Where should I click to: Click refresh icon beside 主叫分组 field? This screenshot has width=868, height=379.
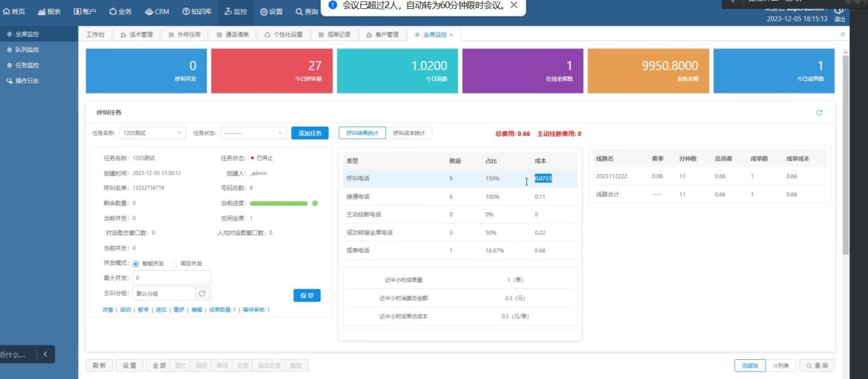(202, 294)
